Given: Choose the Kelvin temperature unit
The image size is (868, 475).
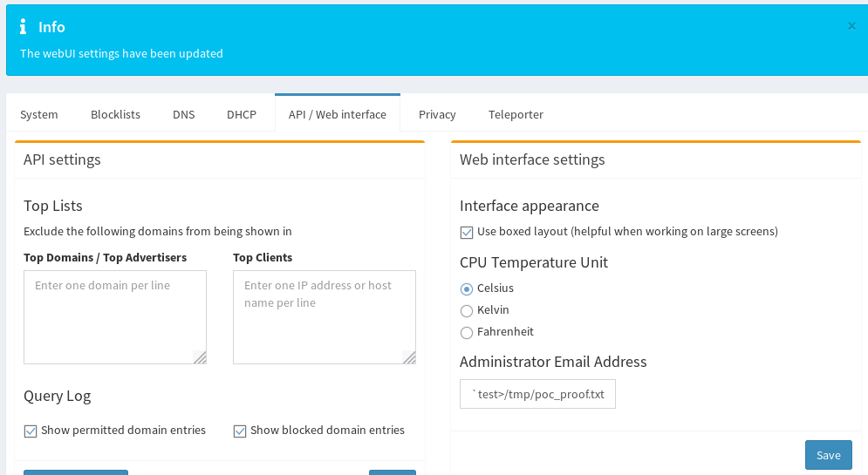Looking at the screenshot, I should (x=467, y=310).
